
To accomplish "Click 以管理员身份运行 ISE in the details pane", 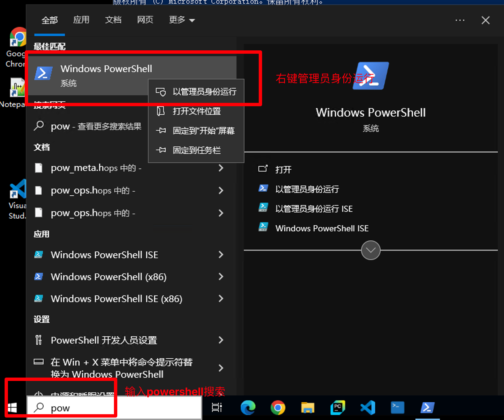I will (x=314, y=209).
